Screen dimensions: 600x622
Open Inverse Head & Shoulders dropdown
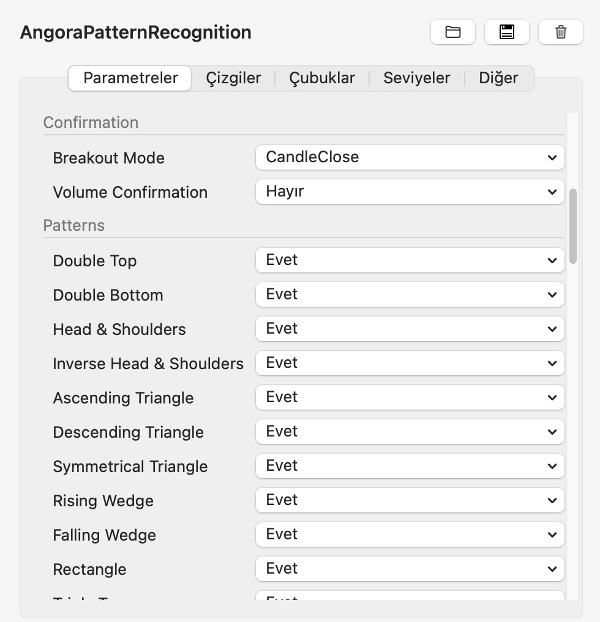click(x=410, y=363)
